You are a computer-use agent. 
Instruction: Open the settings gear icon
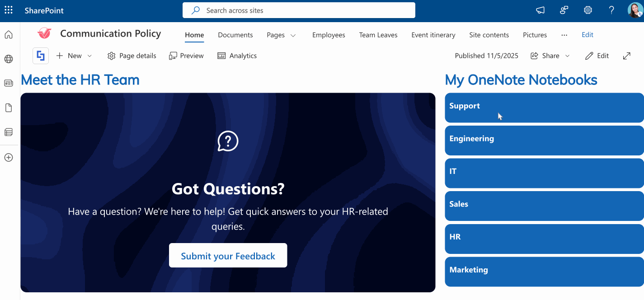588,10
